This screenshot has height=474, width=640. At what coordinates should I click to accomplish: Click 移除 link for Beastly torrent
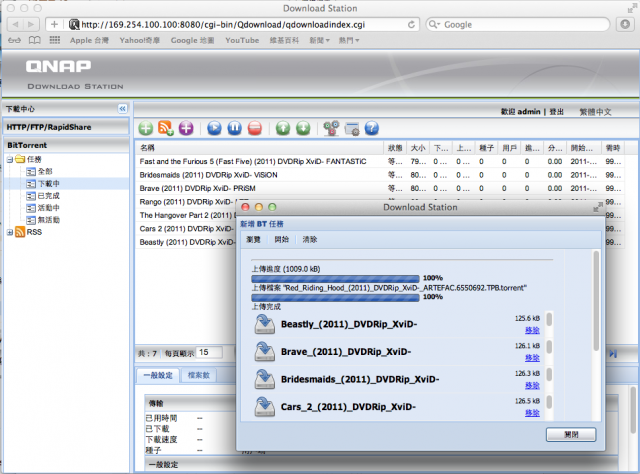point(532,330)
